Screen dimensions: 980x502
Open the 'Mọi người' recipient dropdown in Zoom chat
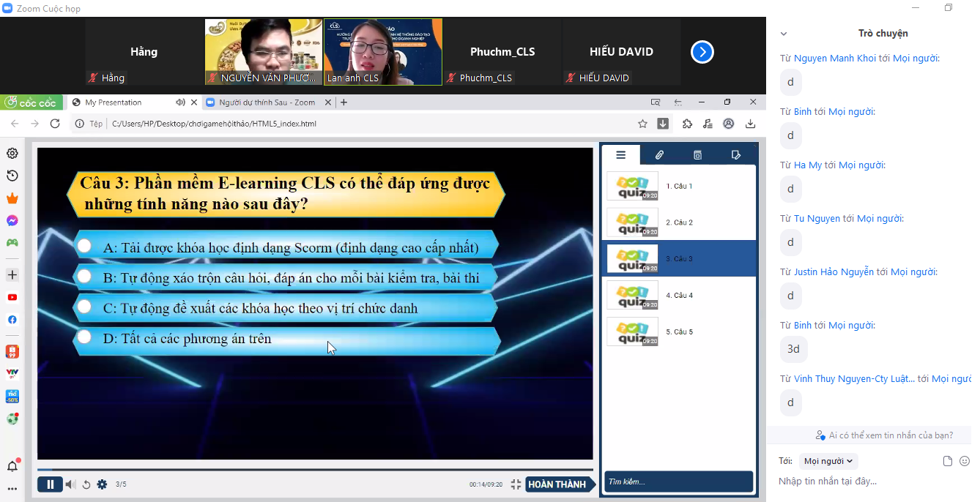point(828,460)
